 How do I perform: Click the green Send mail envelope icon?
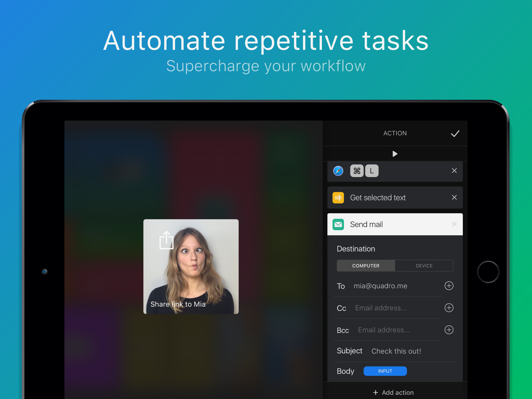[338, 224]
